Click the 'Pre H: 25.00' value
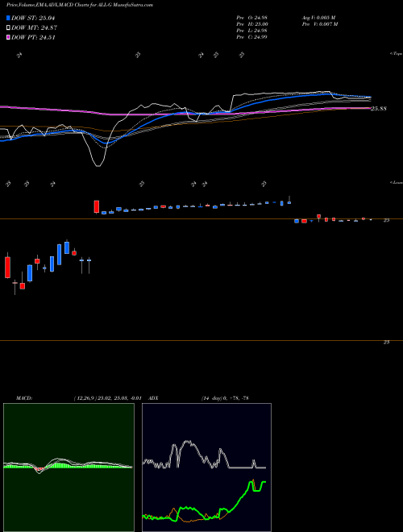Screen dimensions: 403x532 click(x=252, y=24)
